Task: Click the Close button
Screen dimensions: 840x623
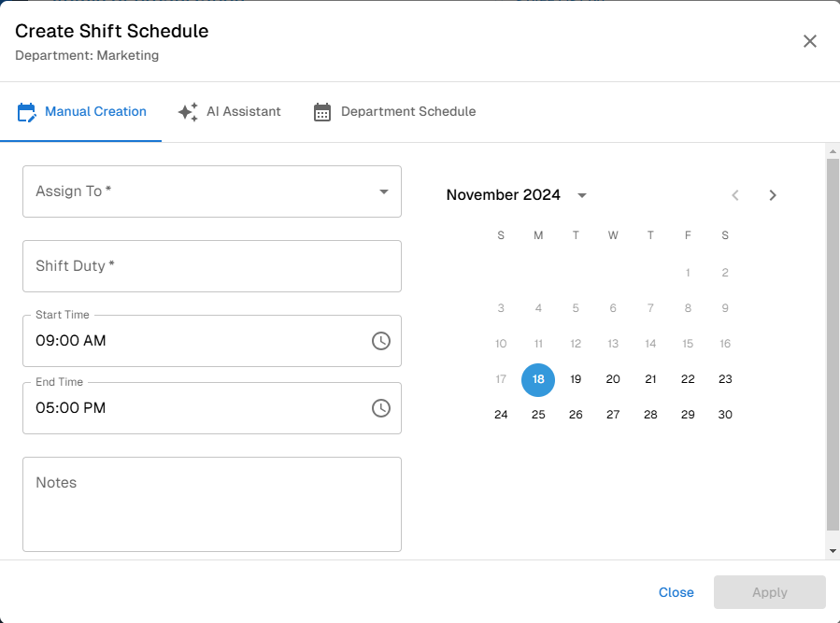Action: pyautogui.click(x=676, y=592)
